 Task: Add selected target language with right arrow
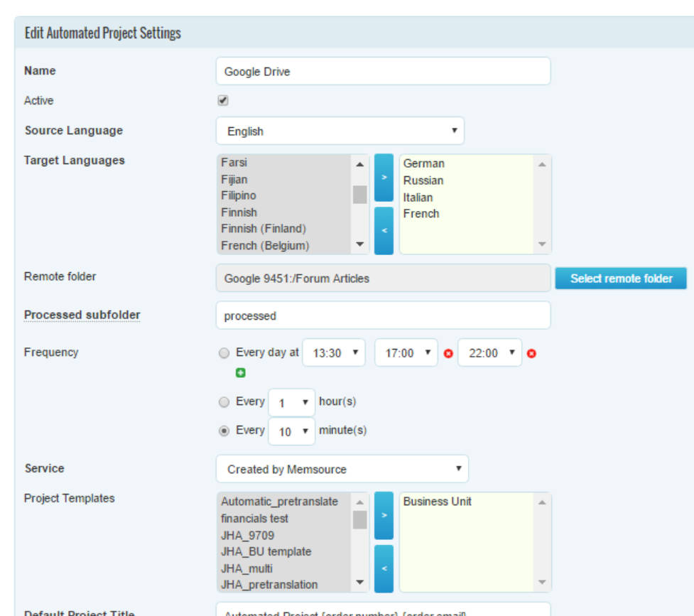coord(384,178)
